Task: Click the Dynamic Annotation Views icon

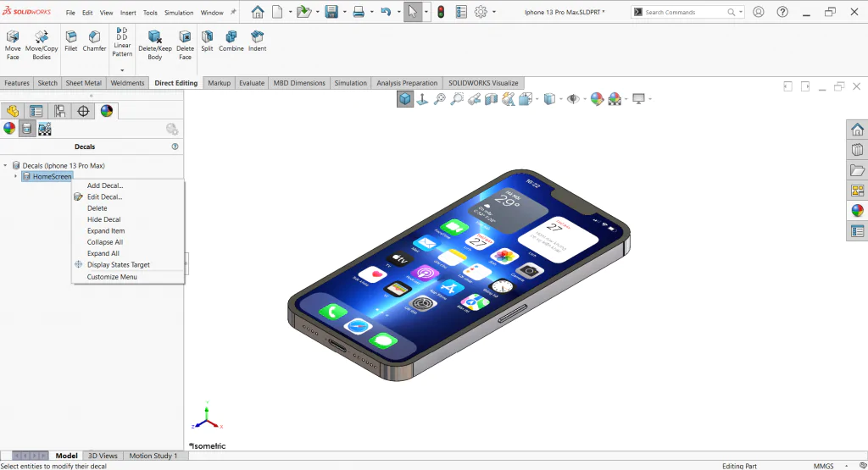Action: [x=509, y=99]
